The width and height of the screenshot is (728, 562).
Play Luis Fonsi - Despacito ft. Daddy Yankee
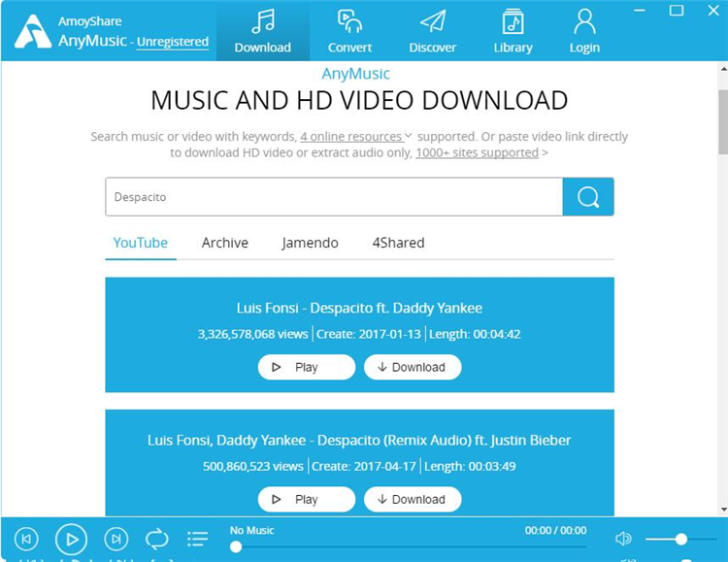(x=307, y=367)
